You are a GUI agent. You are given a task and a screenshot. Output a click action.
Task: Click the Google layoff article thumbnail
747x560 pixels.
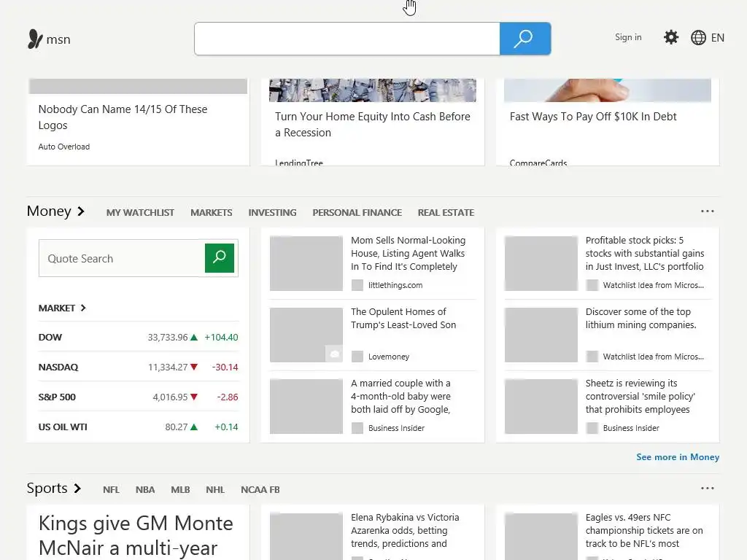tap(306, 406)
